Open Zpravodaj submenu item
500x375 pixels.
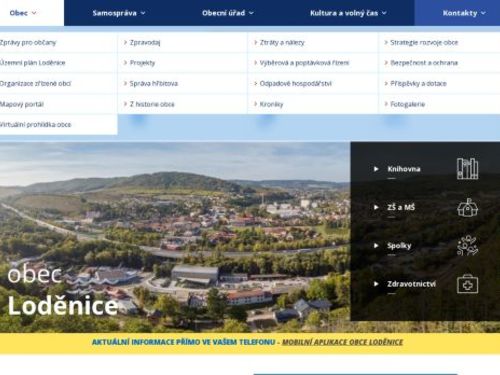145,42
